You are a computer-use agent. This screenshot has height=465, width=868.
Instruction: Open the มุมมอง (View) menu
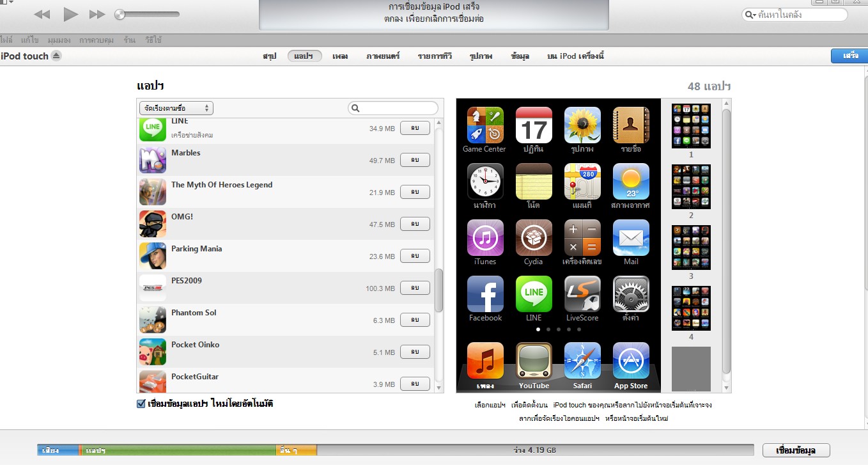(x=59, y=40)
